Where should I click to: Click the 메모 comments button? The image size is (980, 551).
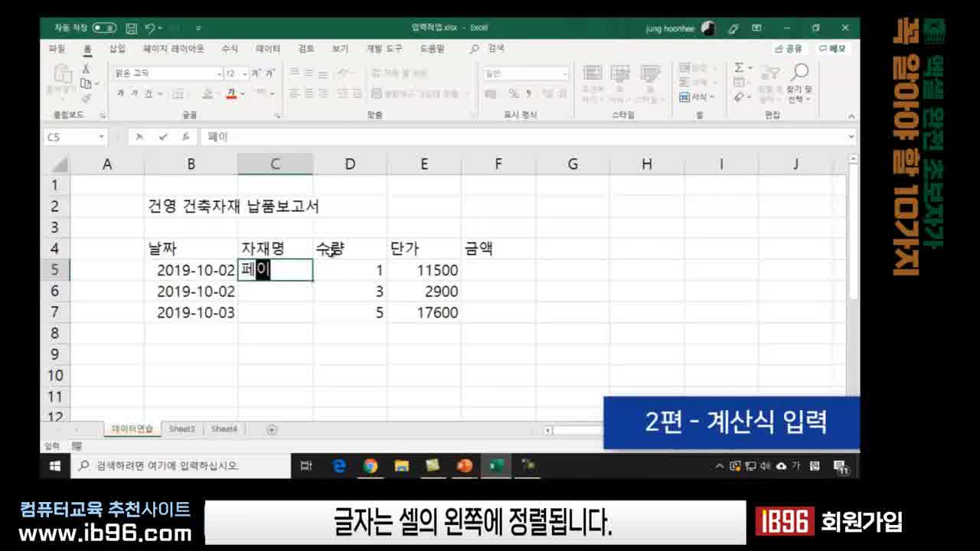[833, 48]
